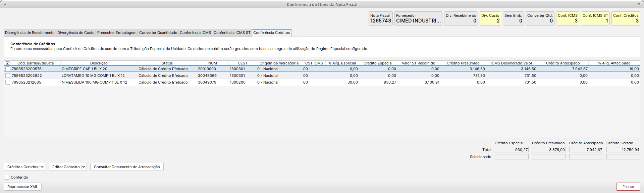Open the window menu arrow in title bar
Viewport: 644px width, 193px height.
tap(5, 4)
